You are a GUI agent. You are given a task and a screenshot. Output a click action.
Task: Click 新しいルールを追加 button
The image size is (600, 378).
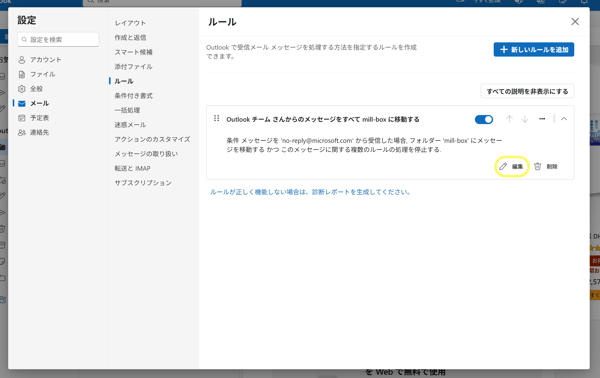pyautogui.click(x=534, y=49)
